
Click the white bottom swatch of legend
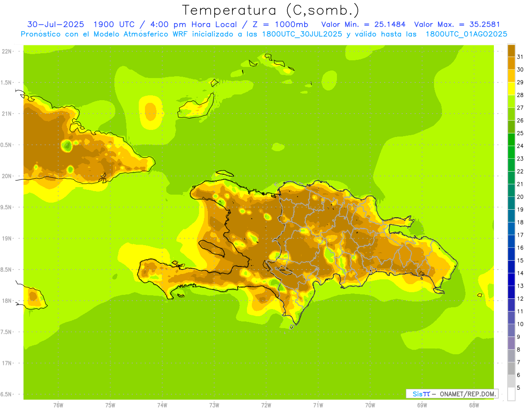[511, 394]
